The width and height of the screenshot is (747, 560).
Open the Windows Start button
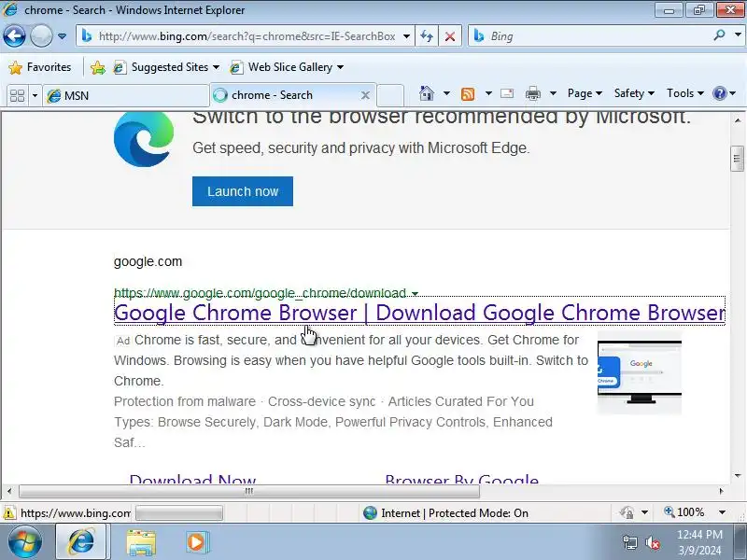[25, 542]
